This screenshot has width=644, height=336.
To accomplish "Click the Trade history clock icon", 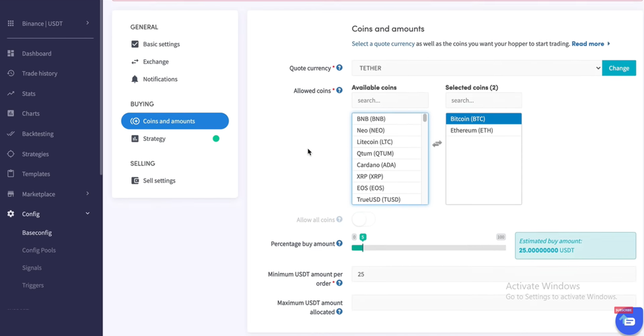I will click(x=11, y=73).
